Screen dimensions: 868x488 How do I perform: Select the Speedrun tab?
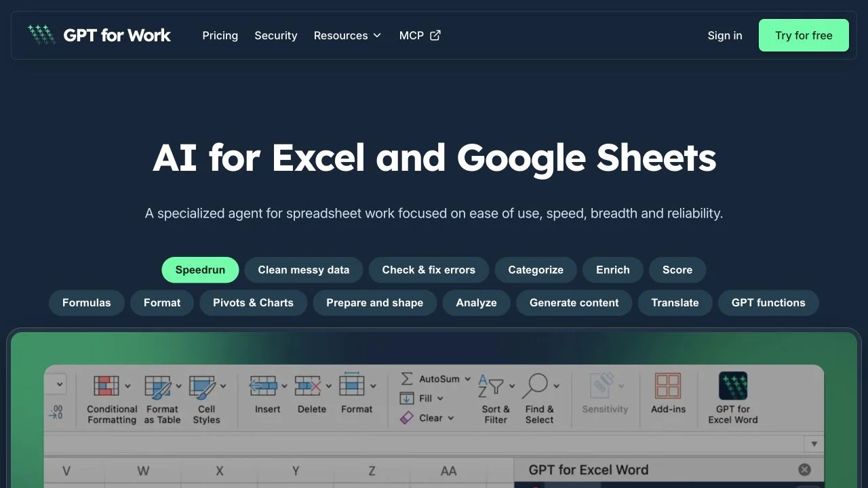click(x=200, y=270)
